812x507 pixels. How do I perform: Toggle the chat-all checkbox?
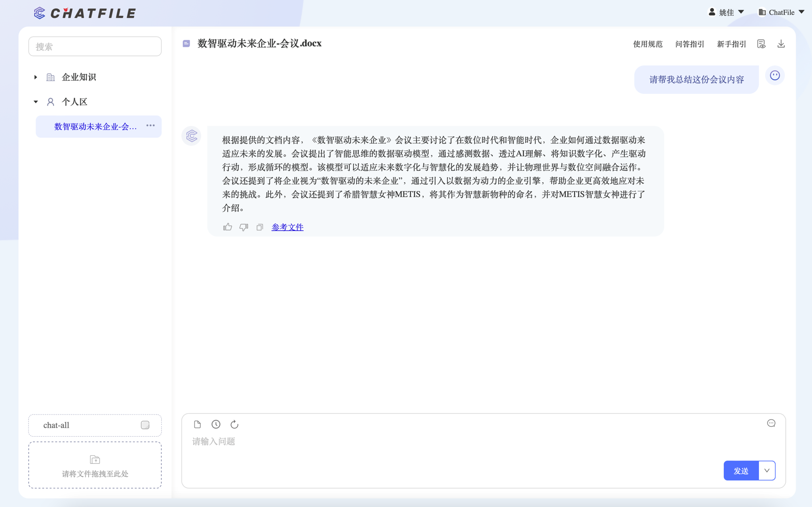coord(145,425)
